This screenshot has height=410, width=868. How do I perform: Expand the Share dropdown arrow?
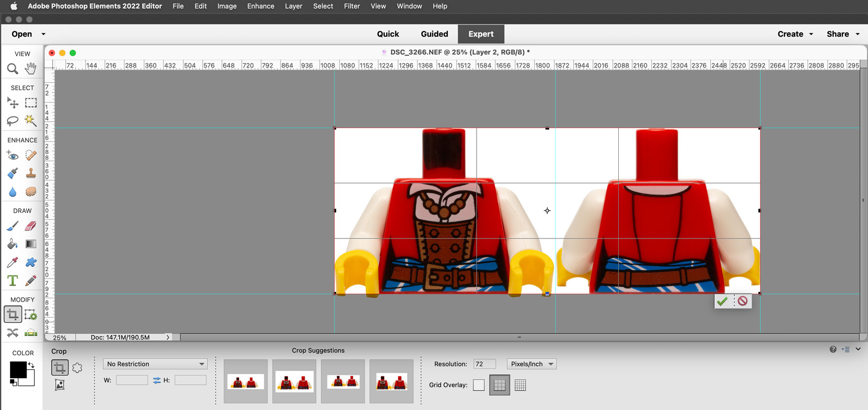pos(858,35)
